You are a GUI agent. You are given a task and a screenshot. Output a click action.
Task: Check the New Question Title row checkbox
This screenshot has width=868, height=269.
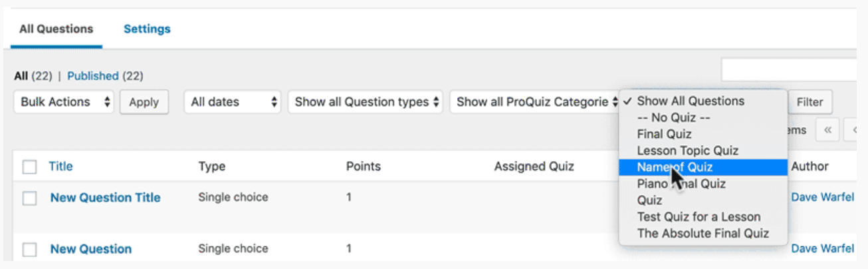pos(29,198)
